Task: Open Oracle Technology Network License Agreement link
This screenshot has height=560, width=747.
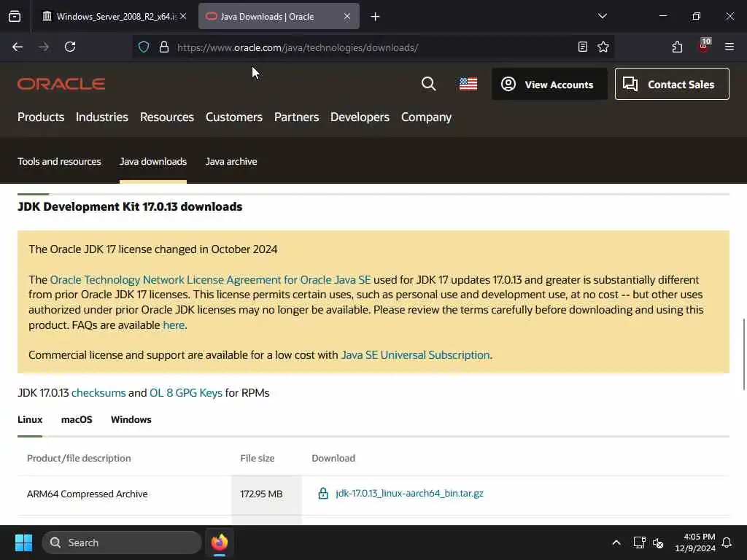Action: (210, 279)
